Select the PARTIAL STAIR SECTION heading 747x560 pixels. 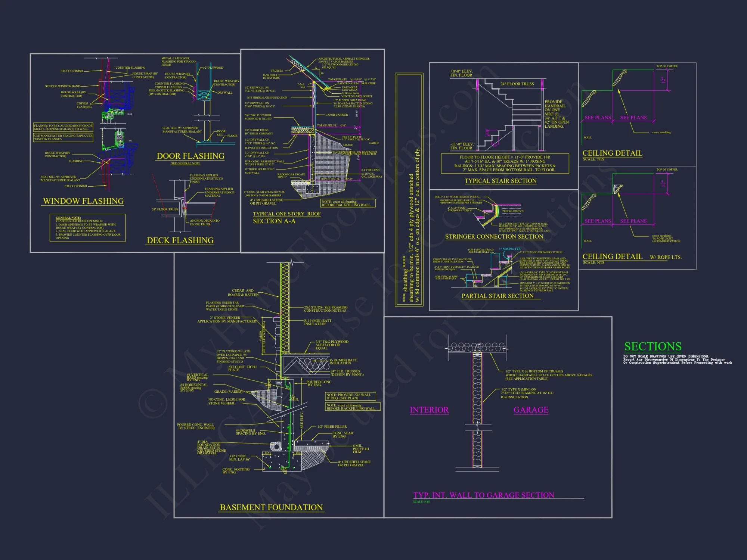click(497, 296)
